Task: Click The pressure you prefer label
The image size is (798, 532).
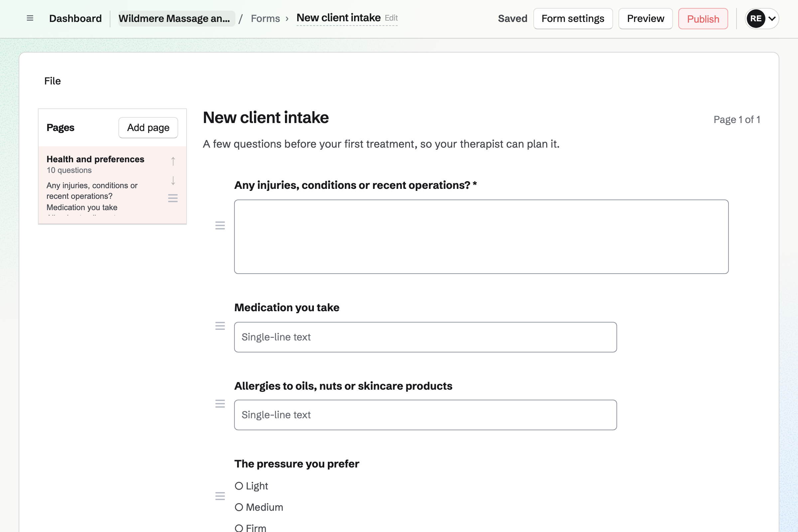Action: (x=297, y=464)
